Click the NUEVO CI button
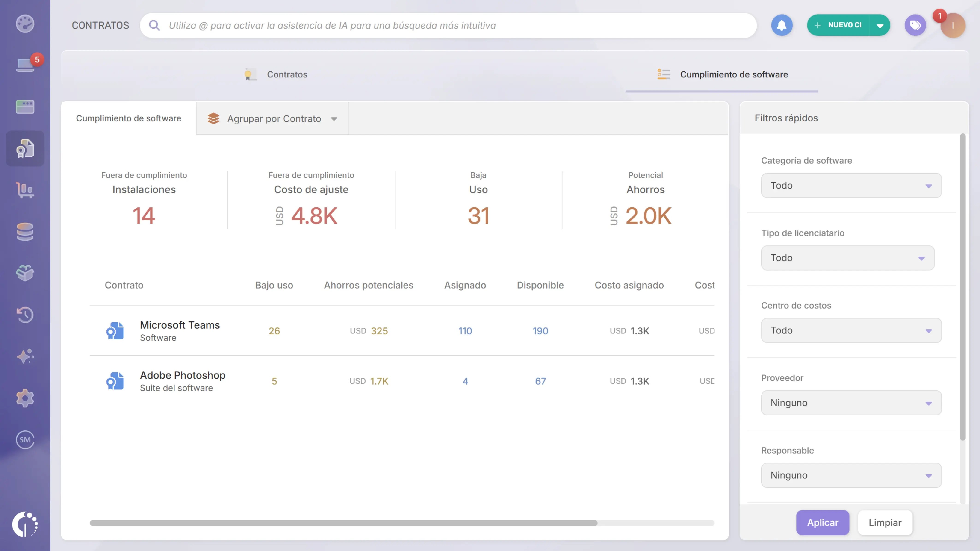 [x=838, y=25]
